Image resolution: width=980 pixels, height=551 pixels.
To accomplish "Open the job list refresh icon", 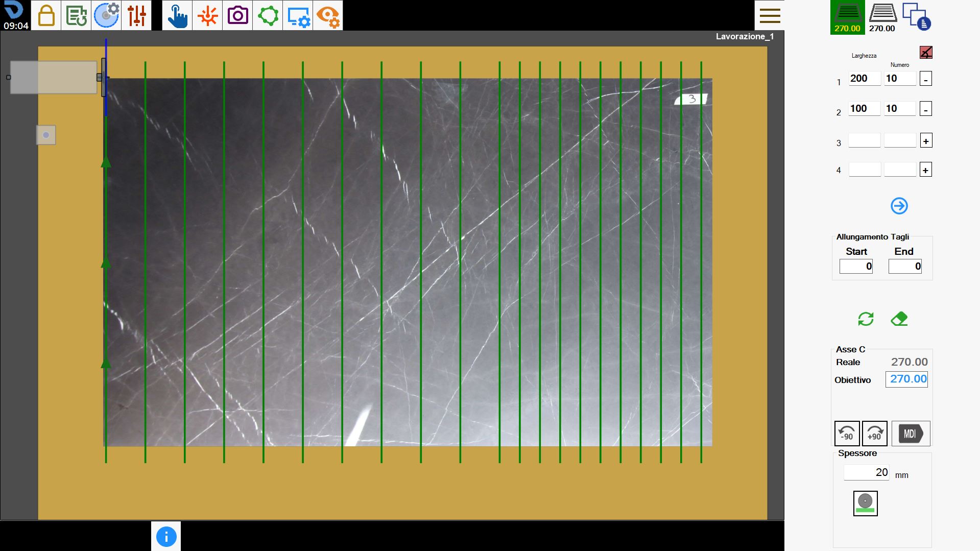I will [76, 15].
